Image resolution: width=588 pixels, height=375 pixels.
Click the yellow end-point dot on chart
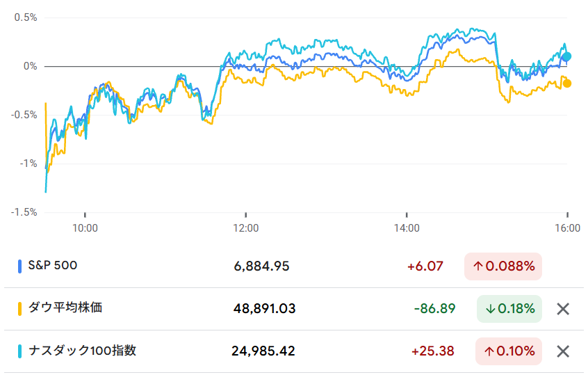[567, 83]
